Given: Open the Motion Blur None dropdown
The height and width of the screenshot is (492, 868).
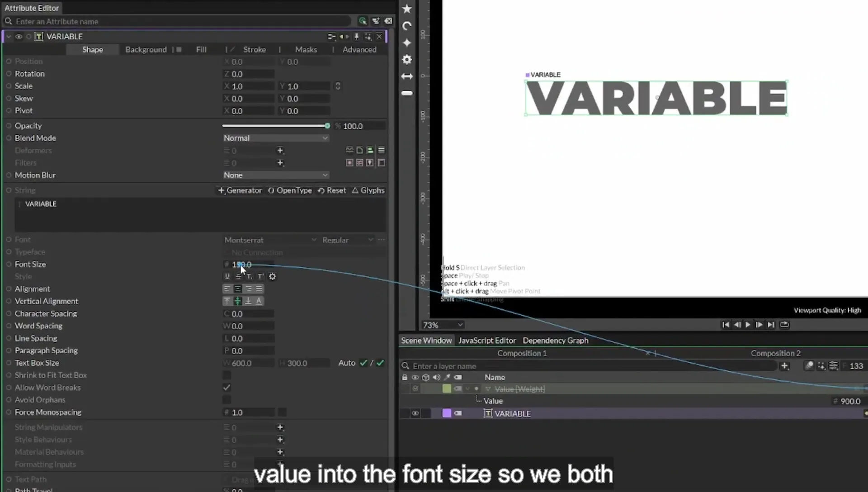Looking at the screenshot, I should click(276, 175).
